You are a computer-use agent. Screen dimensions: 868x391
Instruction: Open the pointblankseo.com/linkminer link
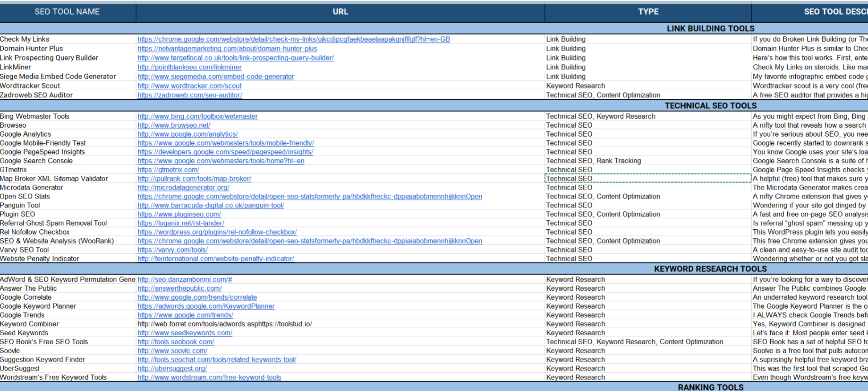(x=189, y=67)
